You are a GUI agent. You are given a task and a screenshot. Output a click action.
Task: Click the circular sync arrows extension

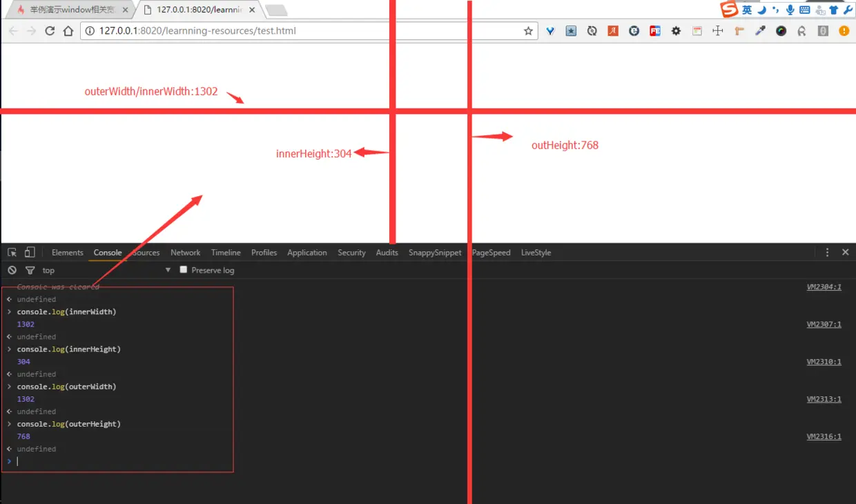pos(592,31)
